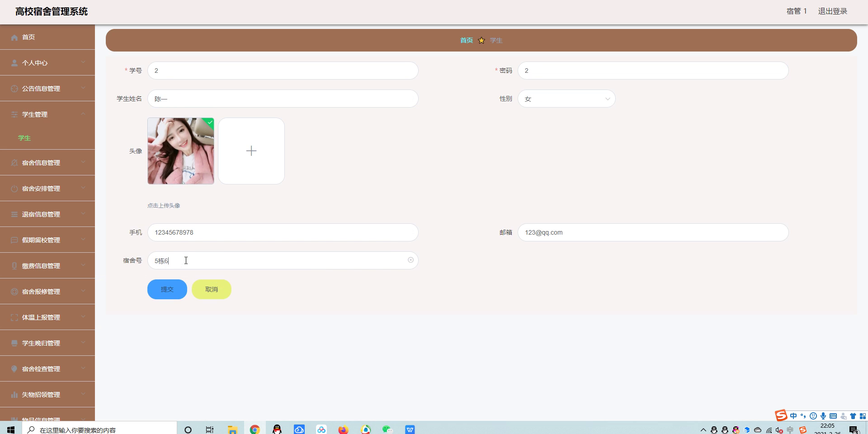Click 退出登录 to log out
Viewport: 868px width, 434px height.
tap(833, 11)
